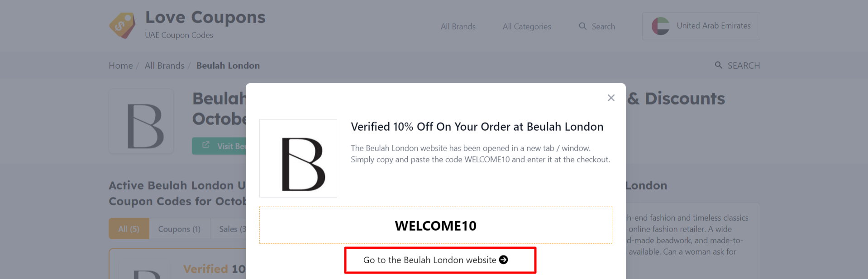
Task: Select the Coupons (1) filter tab
Action: click(x=179, y=228)
